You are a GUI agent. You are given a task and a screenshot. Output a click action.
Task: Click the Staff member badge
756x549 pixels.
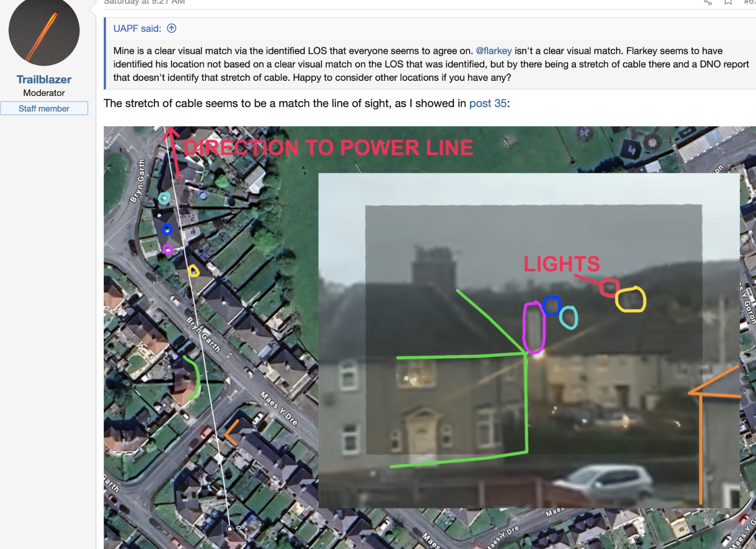click(44, 108)
